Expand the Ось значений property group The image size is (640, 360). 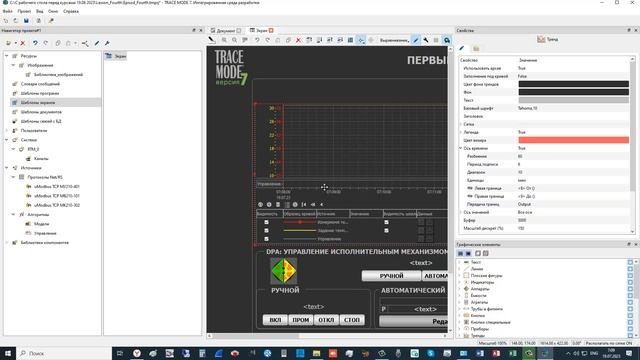(x=461, y=212)
